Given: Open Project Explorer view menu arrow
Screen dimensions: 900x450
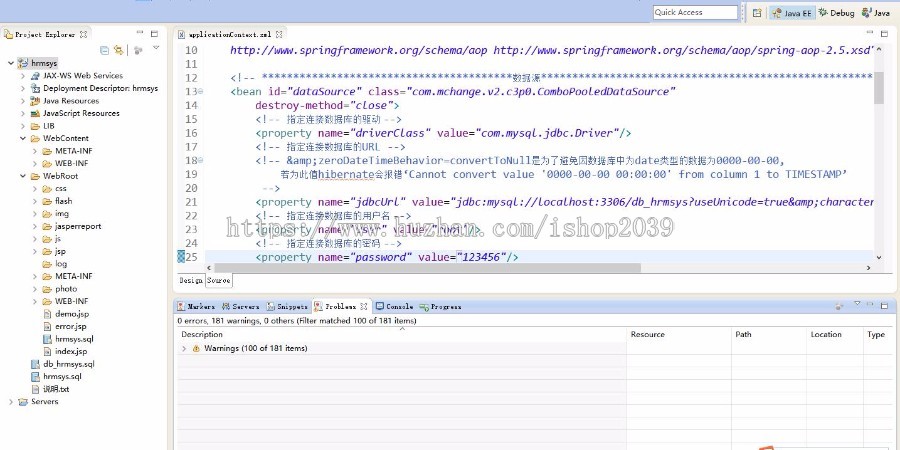Looking at the screenshot, I should 156,49.
